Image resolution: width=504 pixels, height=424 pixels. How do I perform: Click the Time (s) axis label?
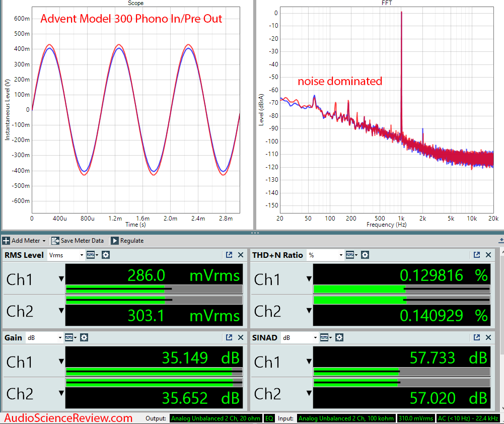[x=135, y=225]
